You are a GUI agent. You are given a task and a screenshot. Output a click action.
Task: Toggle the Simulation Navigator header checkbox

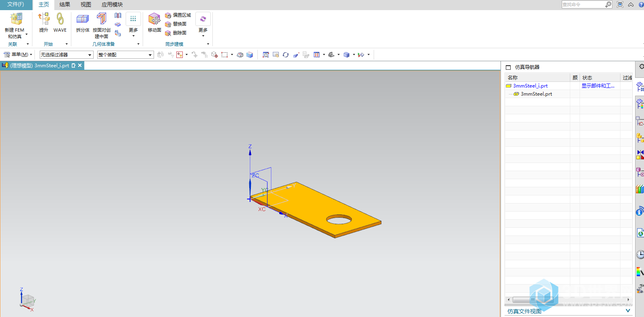508,67
